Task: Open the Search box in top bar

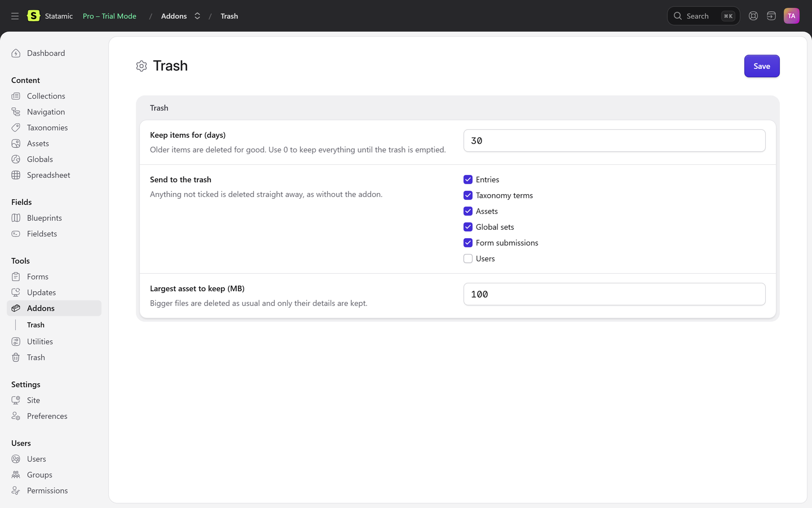Action: [703, 16]
